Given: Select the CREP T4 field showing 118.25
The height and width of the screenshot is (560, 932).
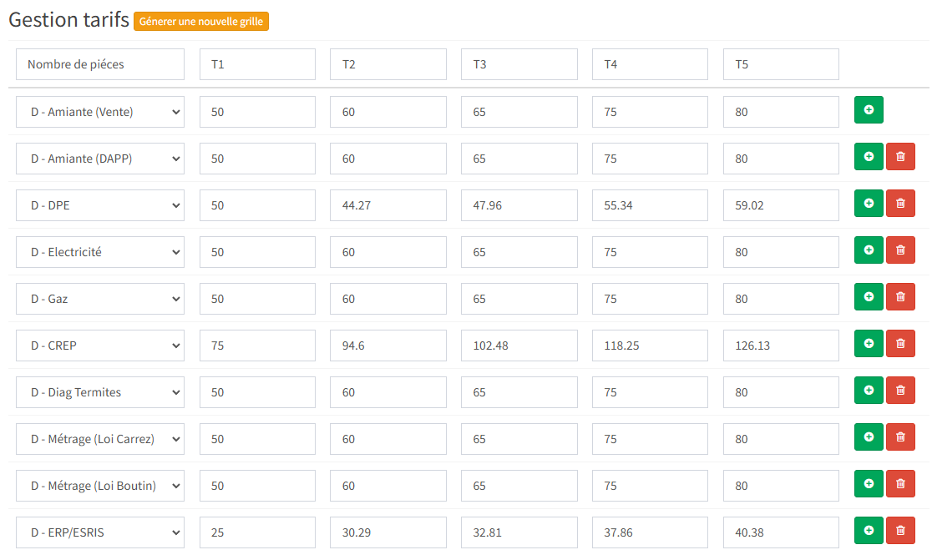Looking at the screenshot, I should pos(651,346).
